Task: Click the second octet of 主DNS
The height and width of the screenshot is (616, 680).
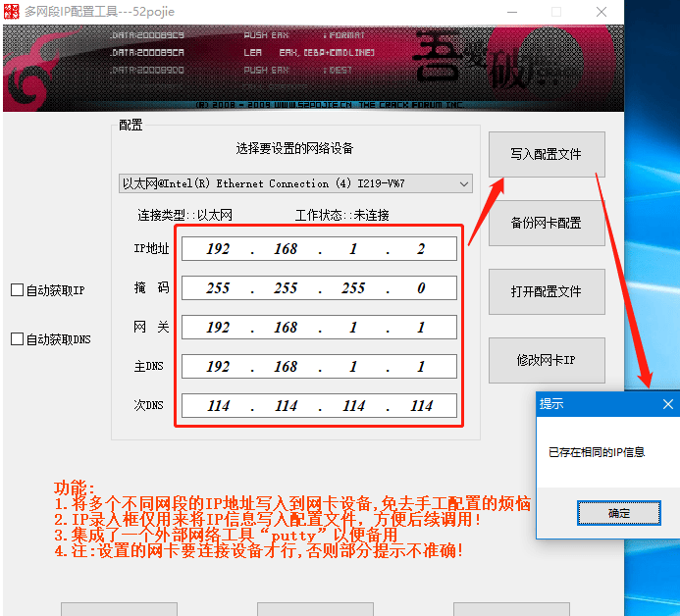Action: coord(286,367)
